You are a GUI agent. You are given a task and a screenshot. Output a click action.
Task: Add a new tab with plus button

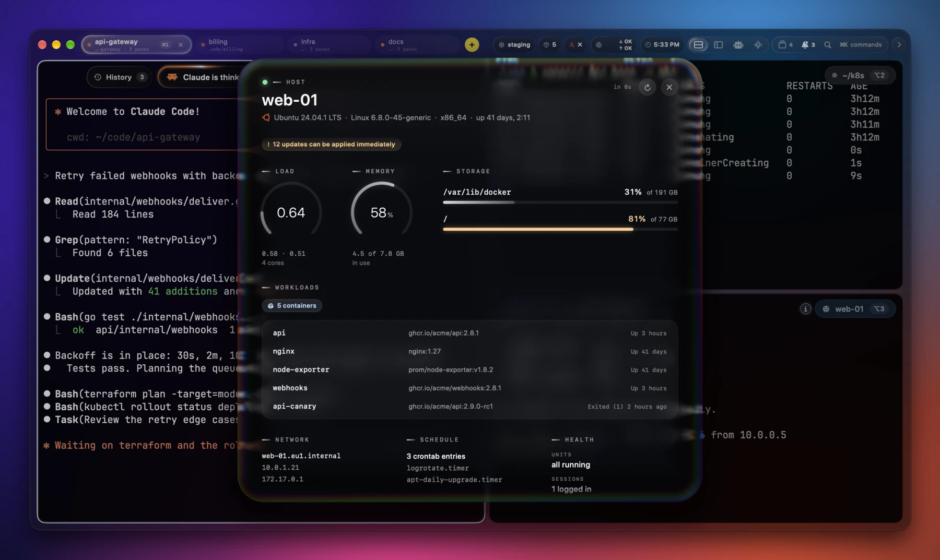(472, 45)
